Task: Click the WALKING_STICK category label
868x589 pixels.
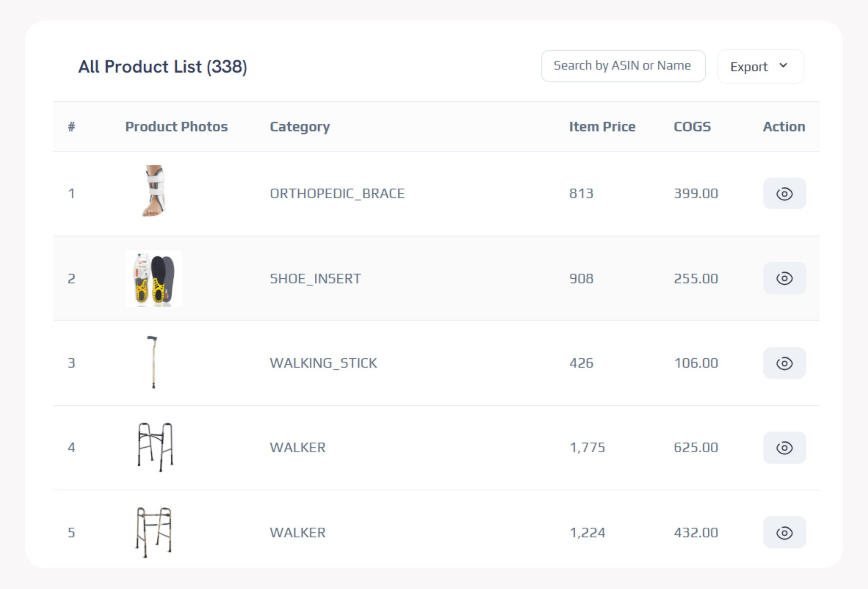Action: [x=323, y=363]
